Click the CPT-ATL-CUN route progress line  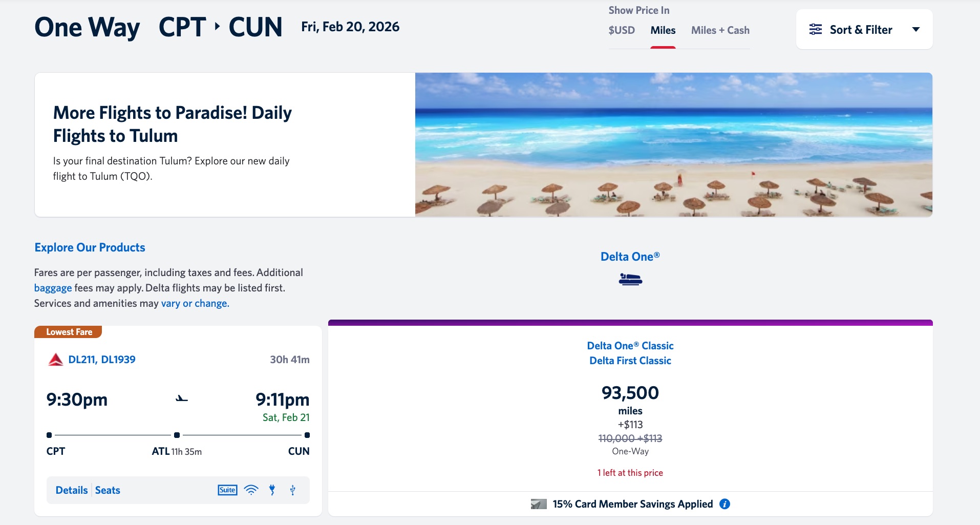click(178, 435)
